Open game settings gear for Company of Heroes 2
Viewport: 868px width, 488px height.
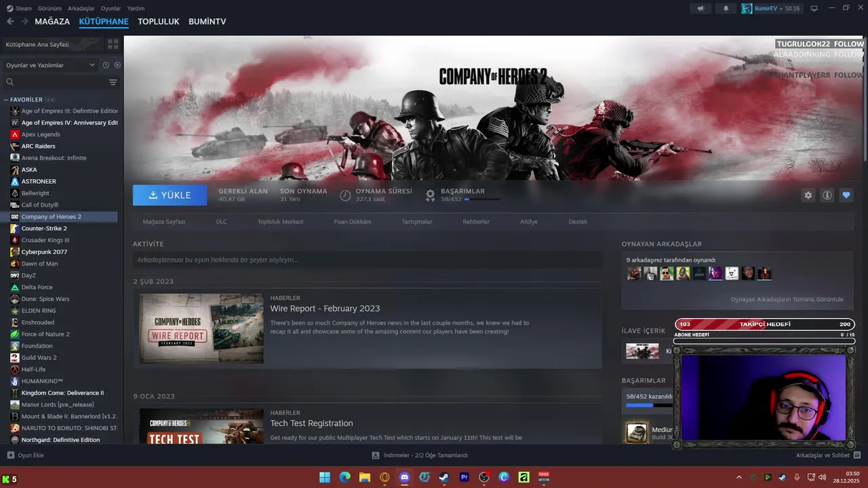(808, 195)
